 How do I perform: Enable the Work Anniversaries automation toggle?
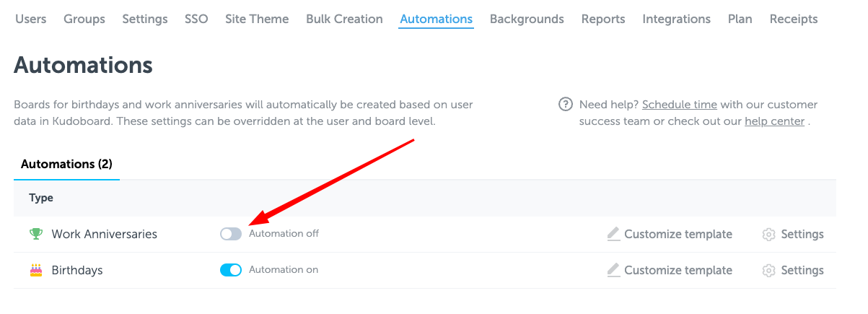231,234
